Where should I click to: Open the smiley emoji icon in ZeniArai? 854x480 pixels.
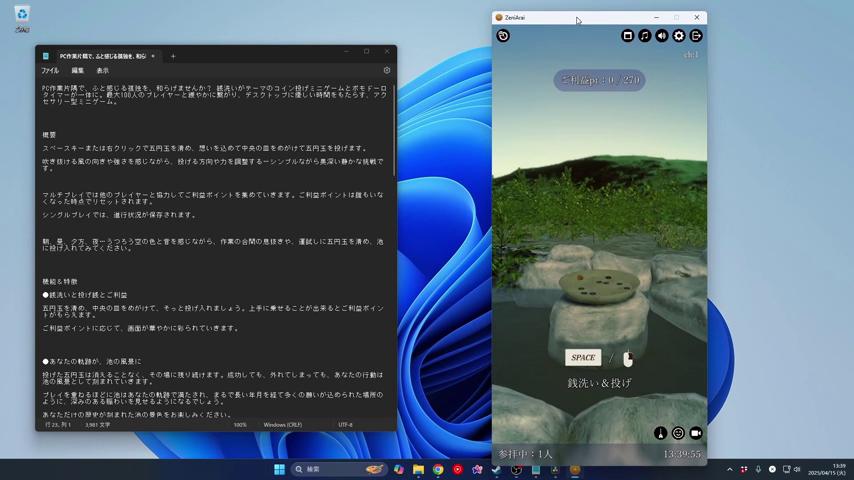point(678,433)
